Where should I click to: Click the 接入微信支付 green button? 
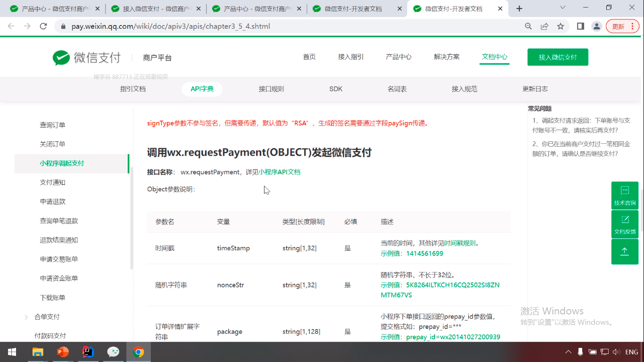coord(558,57)
